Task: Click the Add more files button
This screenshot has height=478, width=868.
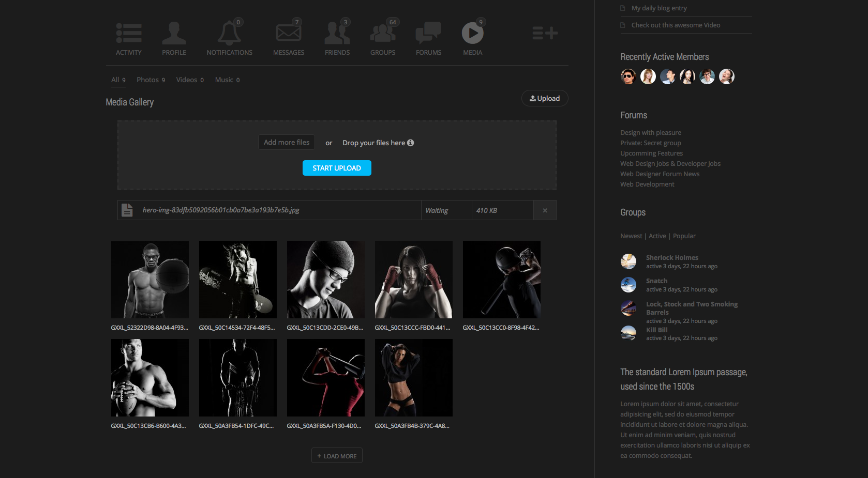Action: 287,142
